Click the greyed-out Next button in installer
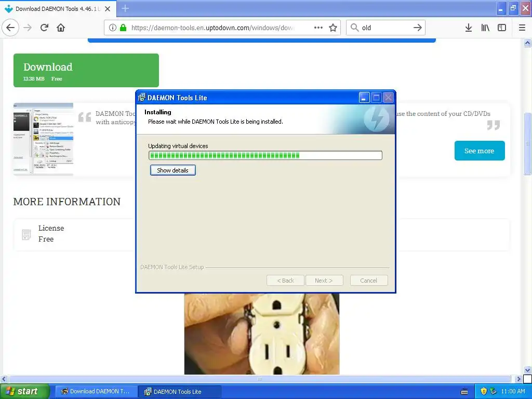 [x=324, y=281]
